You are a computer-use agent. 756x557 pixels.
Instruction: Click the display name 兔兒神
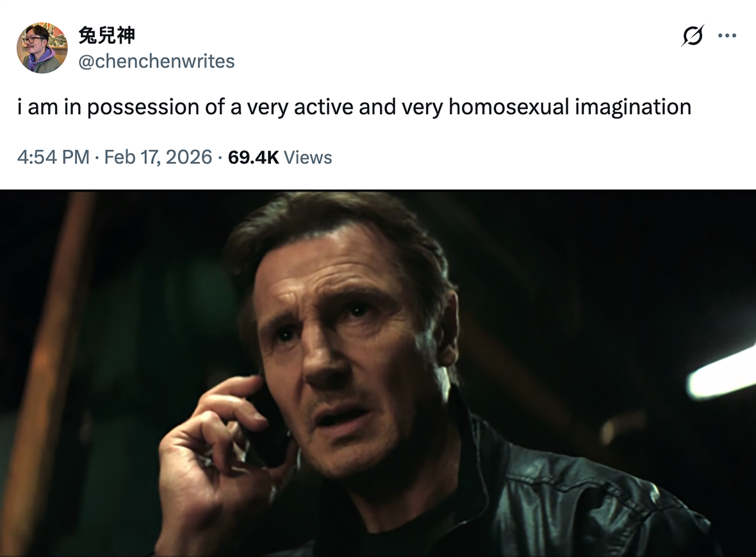[106, 35]
